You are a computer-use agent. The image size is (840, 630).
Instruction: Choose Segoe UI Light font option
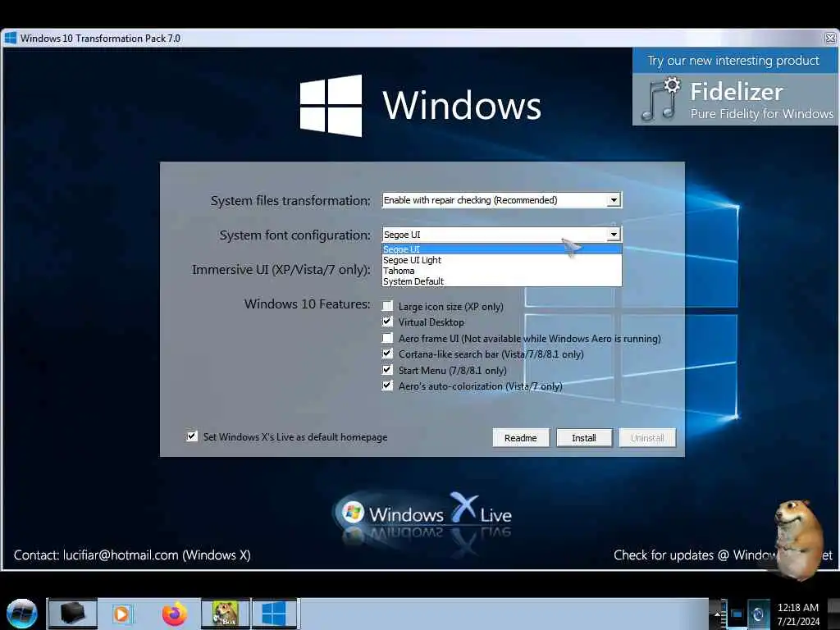(502, 260)
